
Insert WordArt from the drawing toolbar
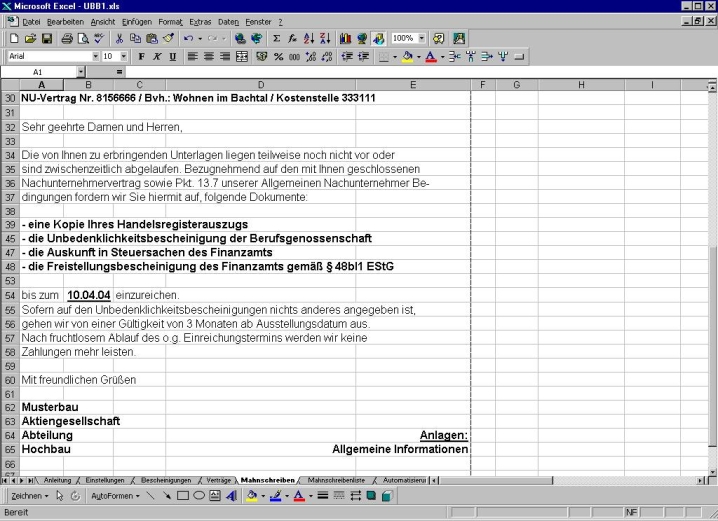point(231,495)
